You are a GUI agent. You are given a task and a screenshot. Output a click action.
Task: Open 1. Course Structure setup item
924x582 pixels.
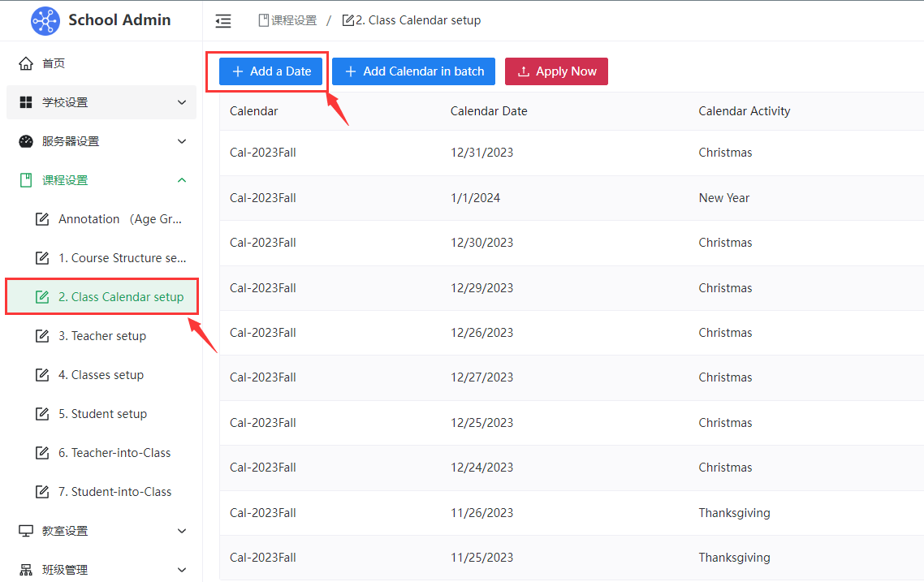click(x=122, y=258)
